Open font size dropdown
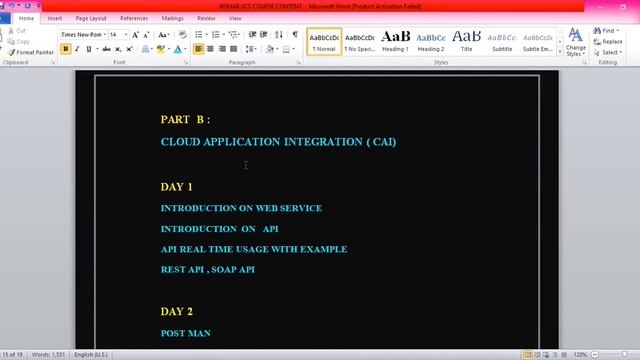The height and width of the screenshot is (360, 640). click(126, 35)
